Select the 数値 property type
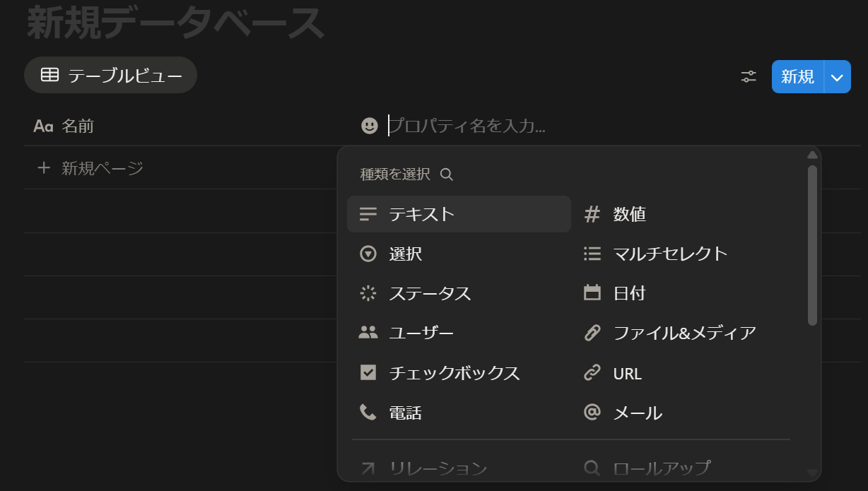Viewport: 868px width, 491px height. [x=683, y=214]
